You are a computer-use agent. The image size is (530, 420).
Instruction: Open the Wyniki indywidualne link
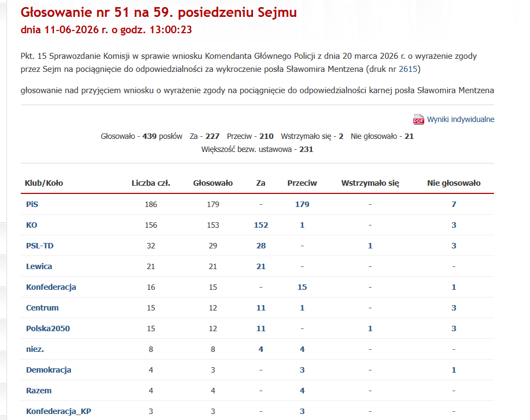[x=460, y=119]
